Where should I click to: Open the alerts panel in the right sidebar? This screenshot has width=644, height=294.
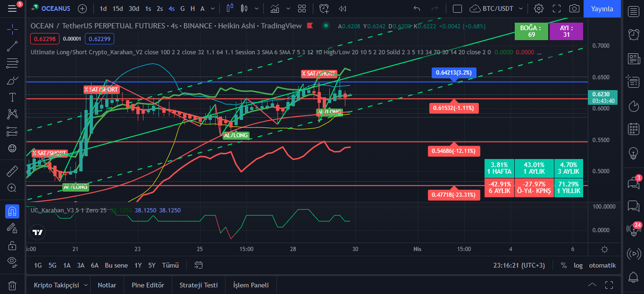tap(633, 34)
